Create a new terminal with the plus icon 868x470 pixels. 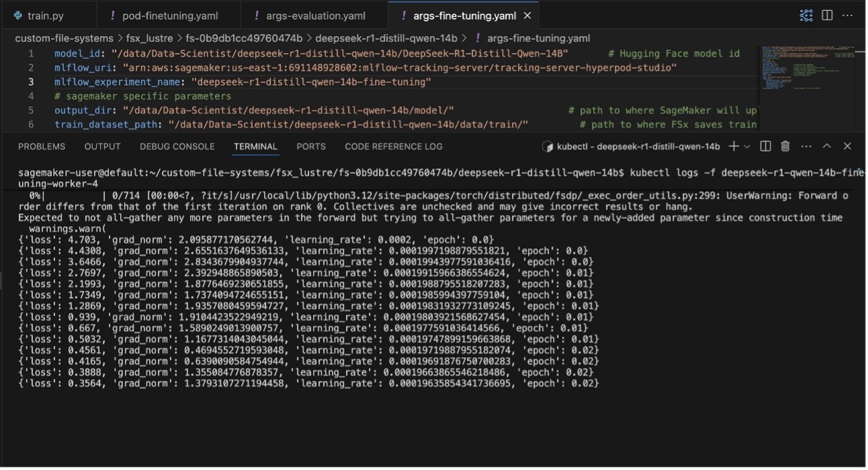[734, 146]
